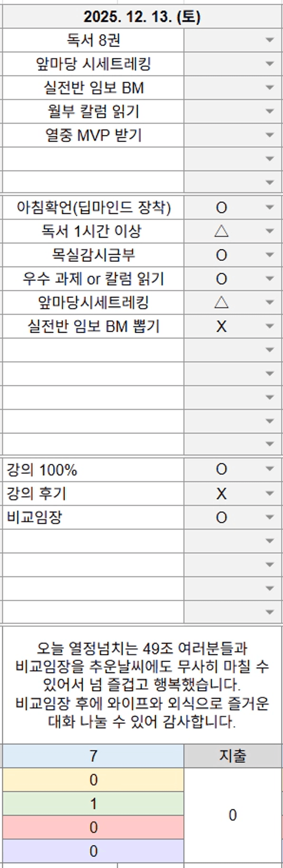Expand the dropdown for 월부 칼럼 읽기
The image size is (283, 868).
(269, 111)
